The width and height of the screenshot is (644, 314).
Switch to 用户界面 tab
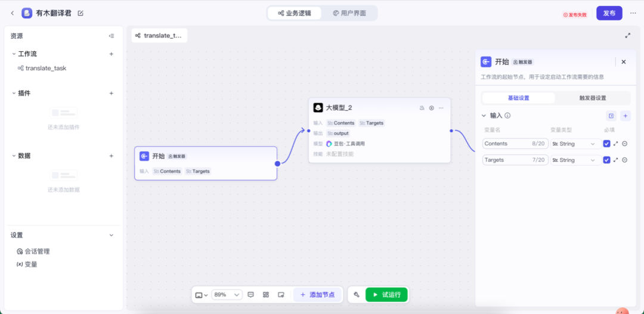point(349,13)
